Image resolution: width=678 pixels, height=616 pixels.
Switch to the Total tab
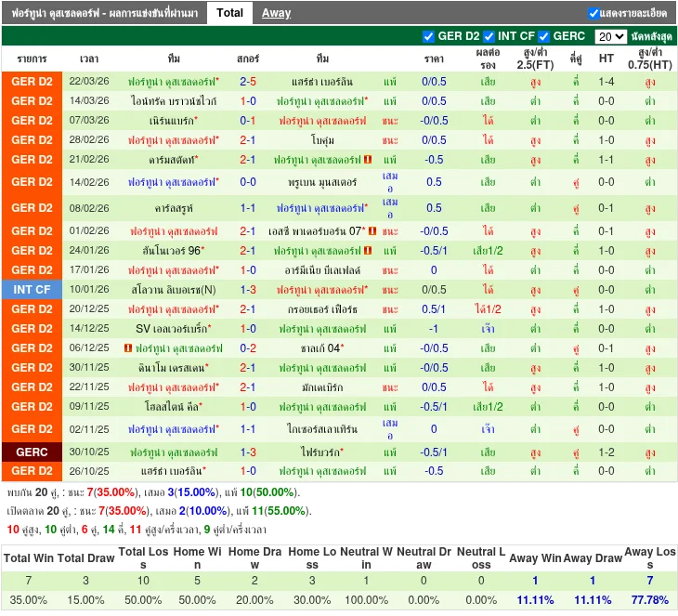pyautogui.click(x=229, y=13)
